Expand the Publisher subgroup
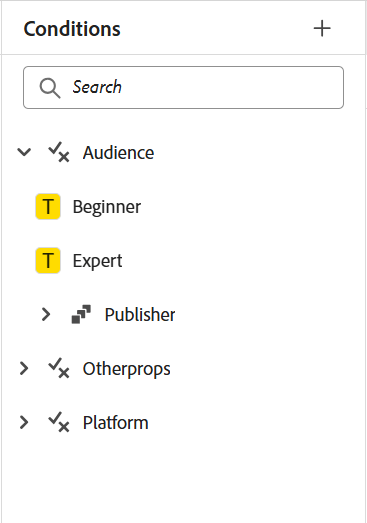 click(46, 314)
